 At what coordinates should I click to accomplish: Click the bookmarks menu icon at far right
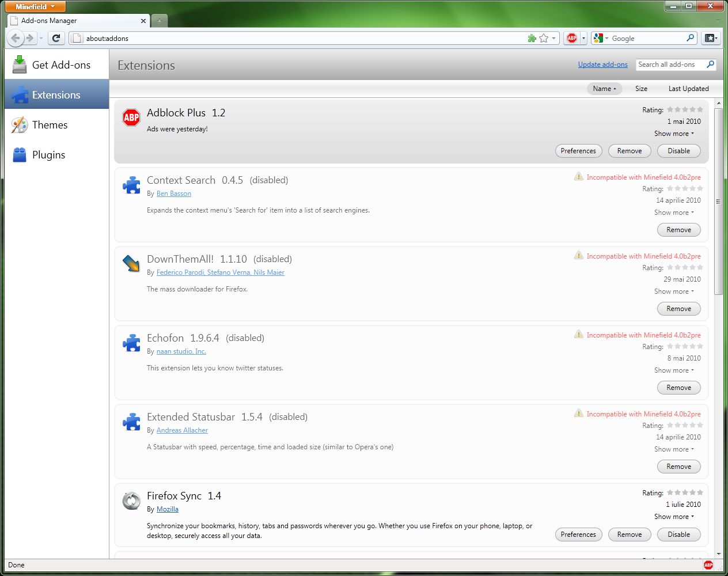coord(710,39)
